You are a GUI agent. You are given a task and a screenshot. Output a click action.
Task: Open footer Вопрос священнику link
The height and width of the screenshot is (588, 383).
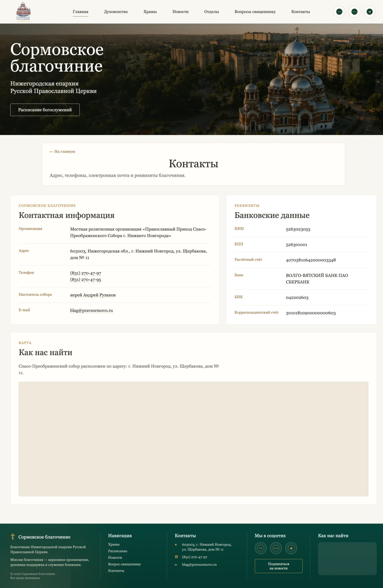pos(125,564)
